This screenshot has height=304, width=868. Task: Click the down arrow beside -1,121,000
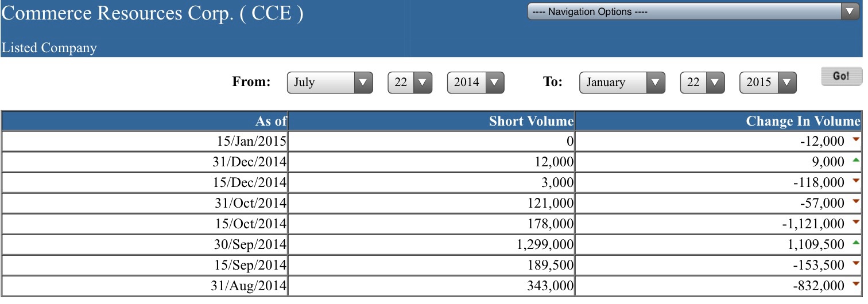(x=856, y=222)
